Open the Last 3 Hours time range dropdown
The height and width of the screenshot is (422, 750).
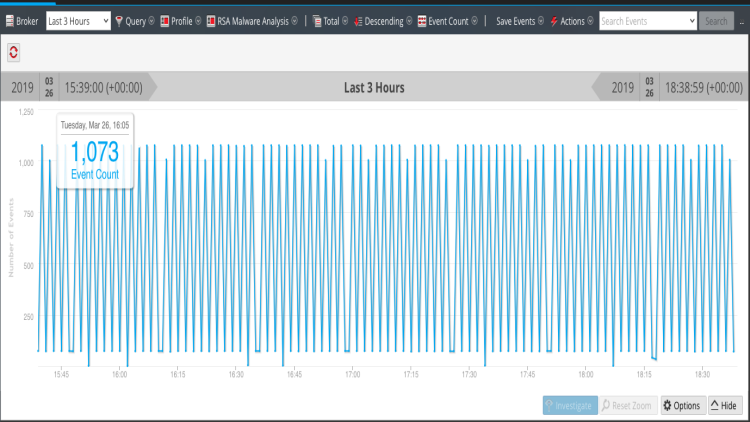(78, 21)
